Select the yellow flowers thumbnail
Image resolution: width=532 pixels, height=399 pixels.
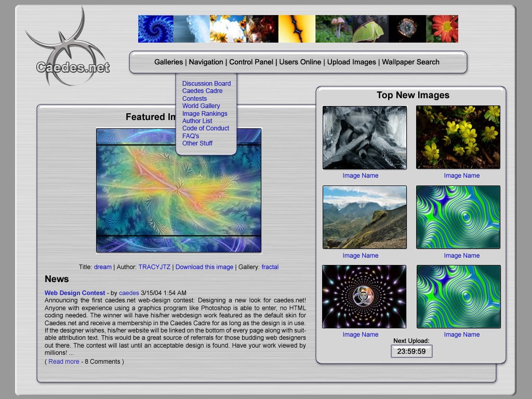(x=458, y=138)
